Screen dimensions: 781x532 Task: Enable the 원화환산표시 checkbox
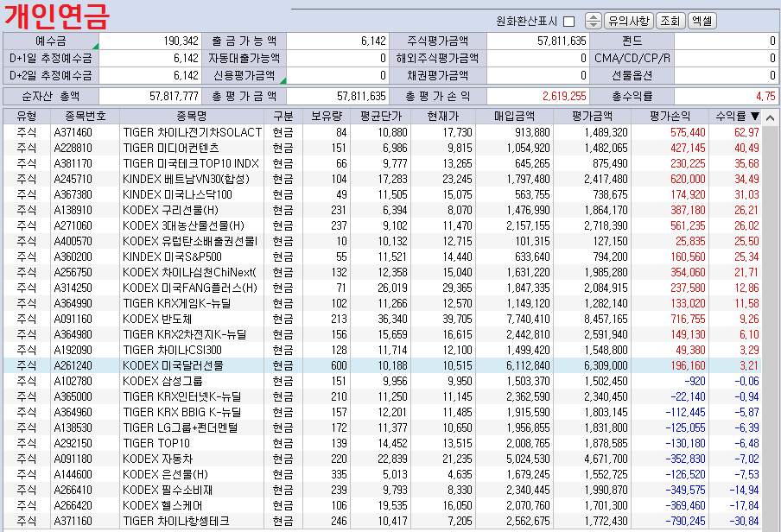pos(568,21)
